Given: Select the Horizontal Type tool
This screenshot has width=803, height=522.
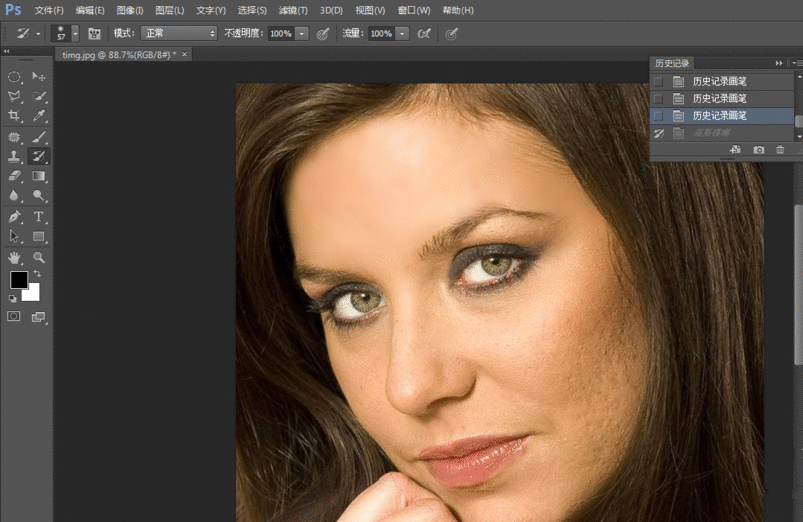Looking at the screenshot, I should pos(39,217).
